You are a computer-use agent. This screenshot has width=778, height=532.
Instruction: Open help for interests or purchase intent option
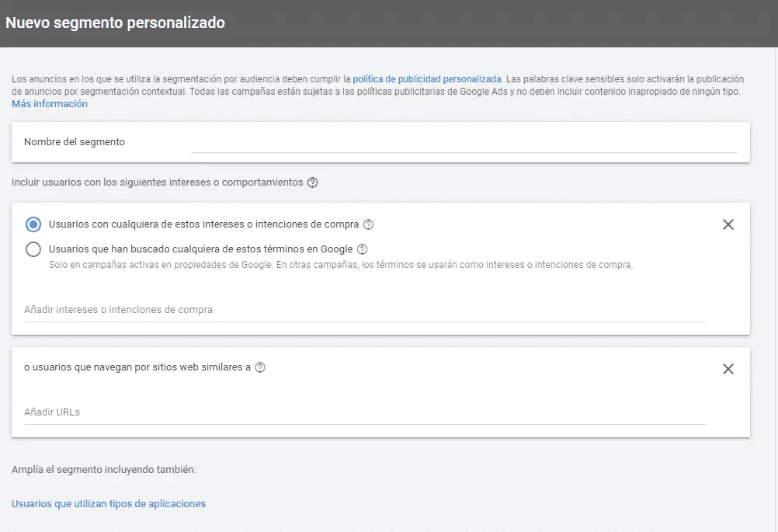tap(369, 224)
